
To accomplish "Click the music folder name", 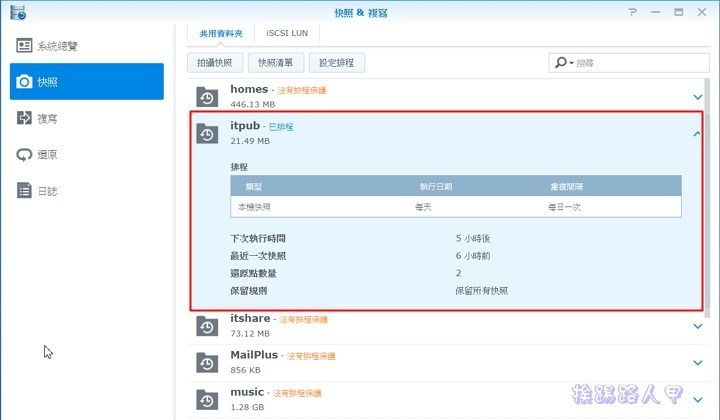I will 247,392.
